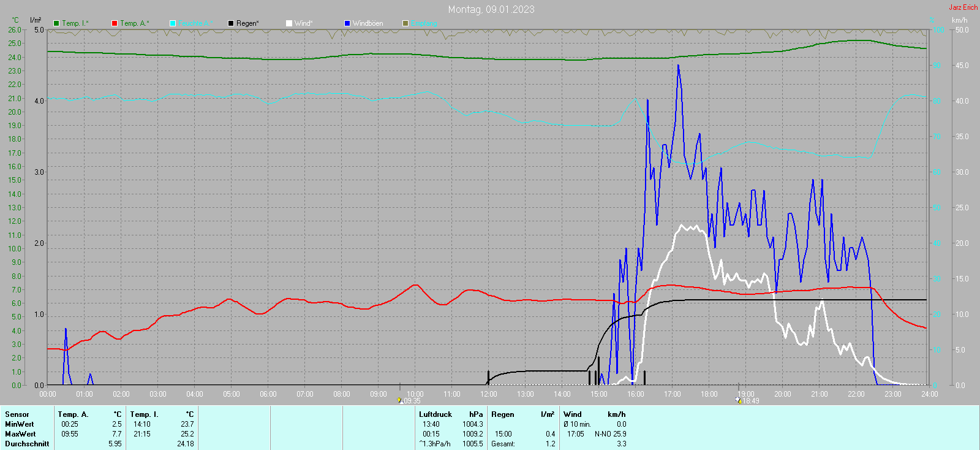
Task: Click the '12:00' label on the time axis
Action: coord(489,394)
